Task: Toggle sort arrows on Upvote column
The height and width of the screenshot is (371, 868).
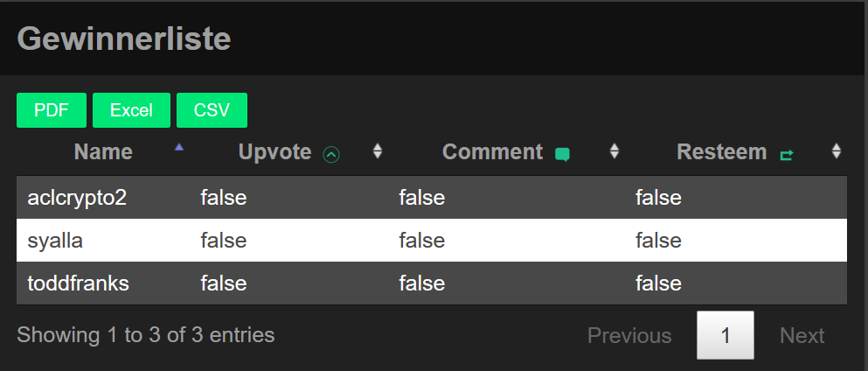Action: (x=378, y=151)
